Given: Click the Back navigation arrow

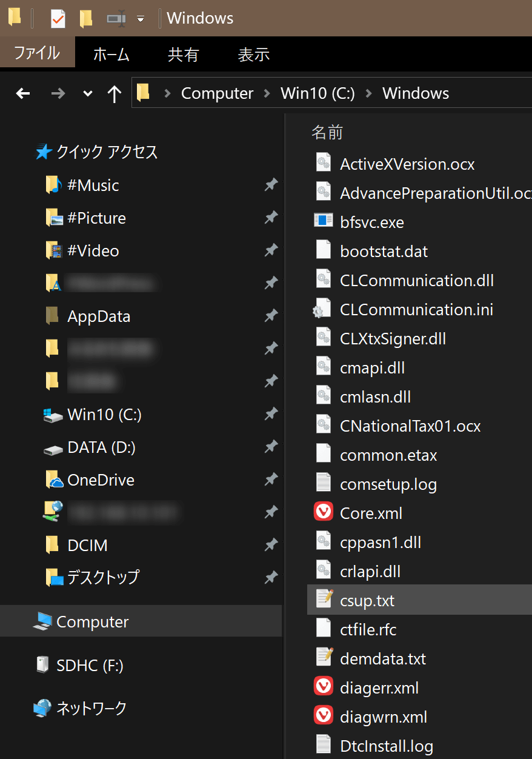Looking at the screenshot, I should click(x=23, y=93).
